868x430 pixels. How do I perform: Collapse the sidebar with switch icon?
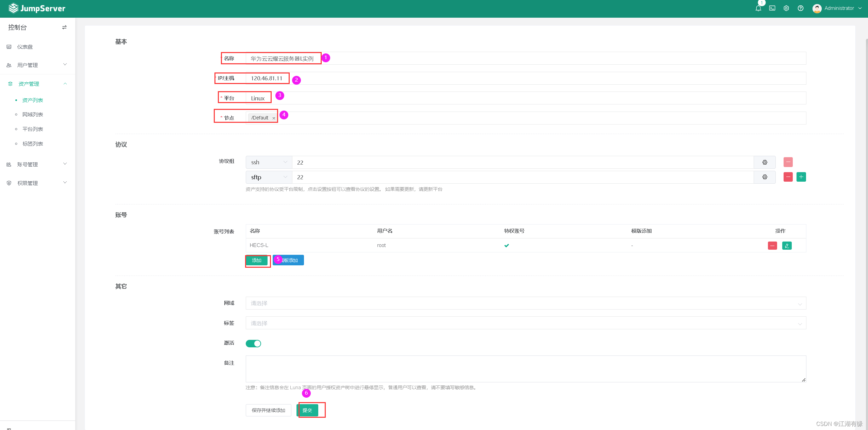coord(64,27)
